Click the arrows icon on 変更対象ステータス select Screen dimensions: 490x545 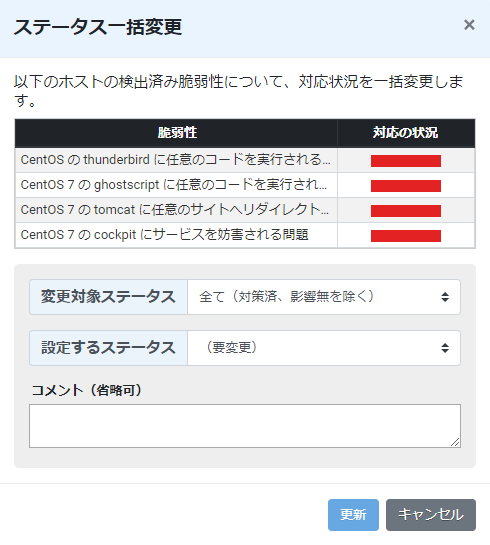(x=445, y=297)
